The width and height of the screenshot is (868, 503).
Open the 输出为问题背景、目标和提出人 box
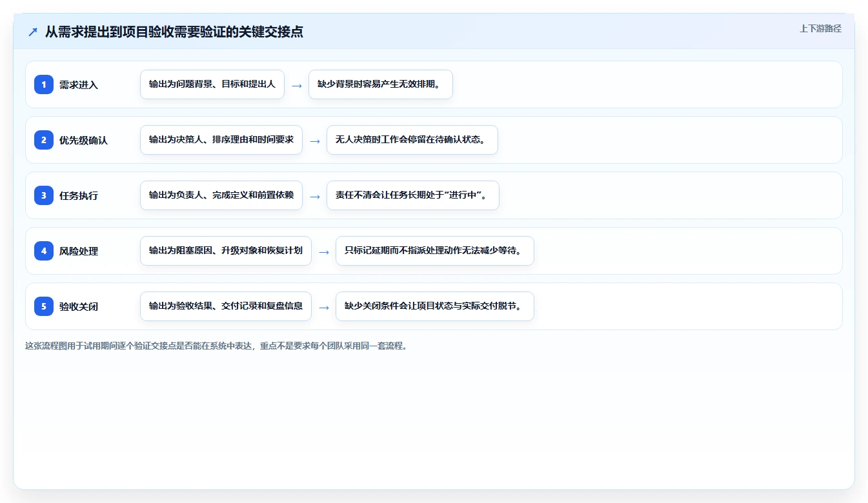(212, 84)
